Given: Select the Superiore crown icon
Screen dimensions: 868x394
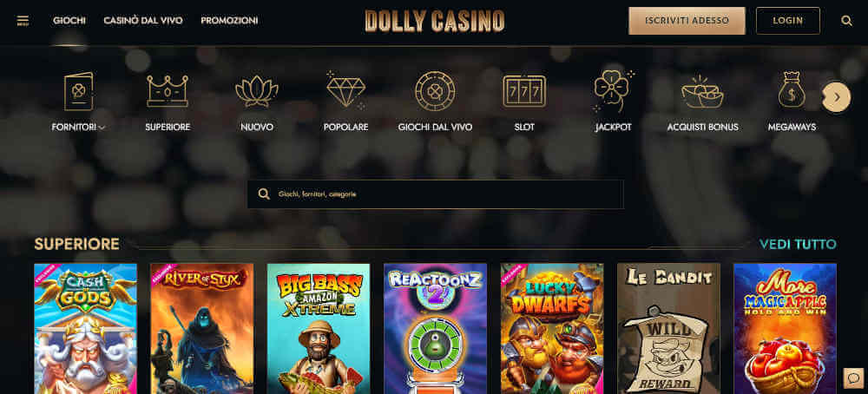Looking at the screenshot, I should tap(168, 91).
